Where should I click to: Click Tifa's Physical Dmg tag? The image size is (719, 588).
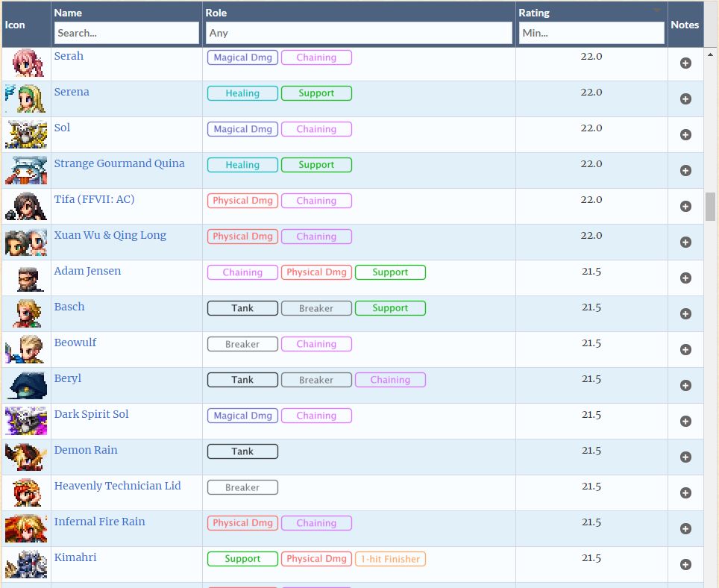[x=242, y=201]
